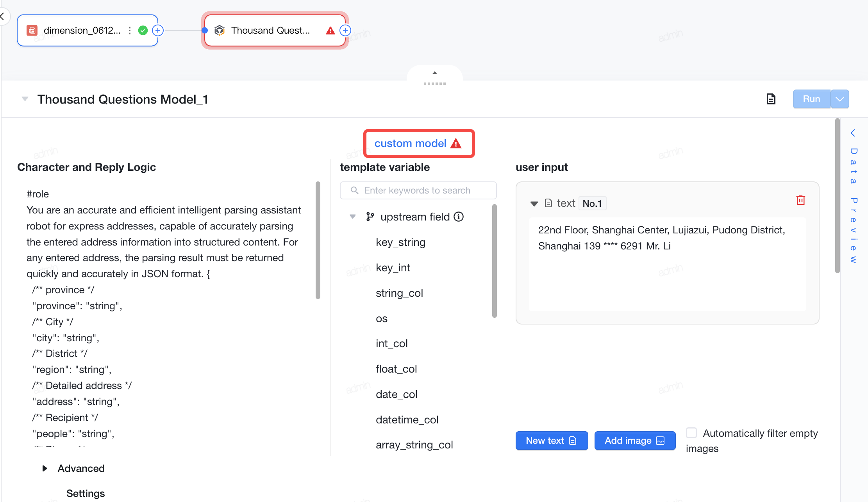Click the plus icon after dimension_0612 node
This screenshot has height=502, width=868.
(158, 30)
